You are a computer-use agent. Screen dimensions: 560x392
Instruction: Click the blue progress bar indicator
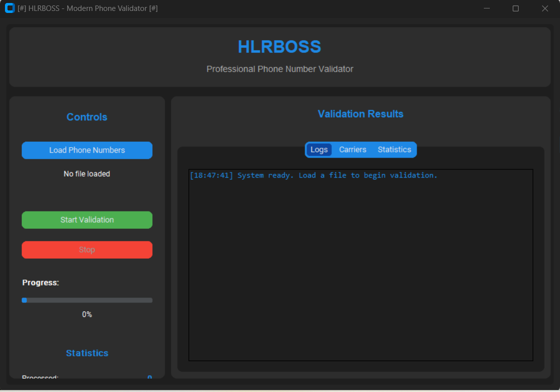(24, 300)
